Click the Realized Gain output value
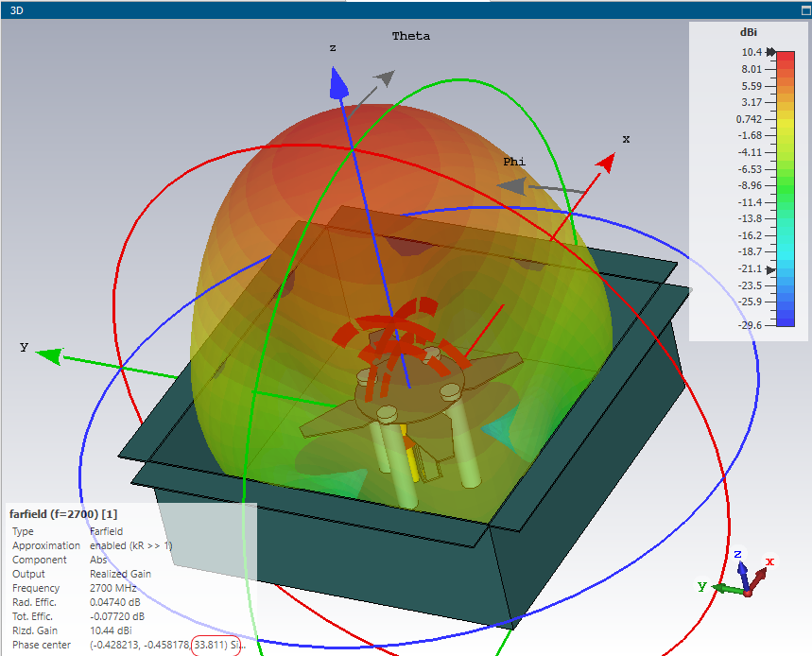Viewport: 812px width, 656px height. click(120, 574)
